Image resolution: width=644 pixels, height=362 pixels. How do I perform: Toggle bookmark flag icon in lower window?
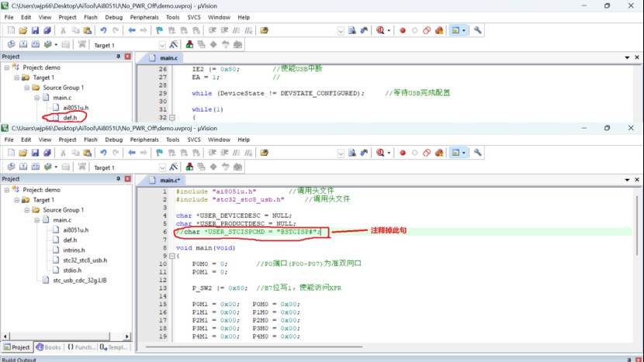(x=159, y=153)
